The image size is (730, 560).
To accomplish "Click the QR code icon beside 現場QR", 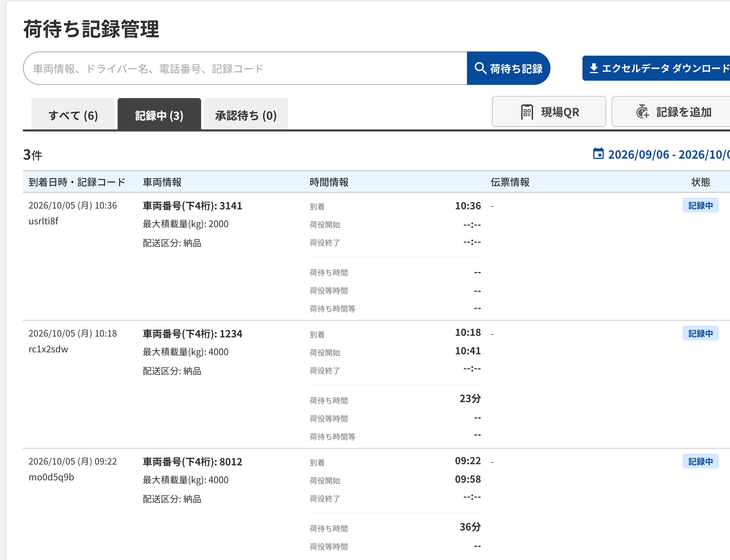I will coord(527,112).
